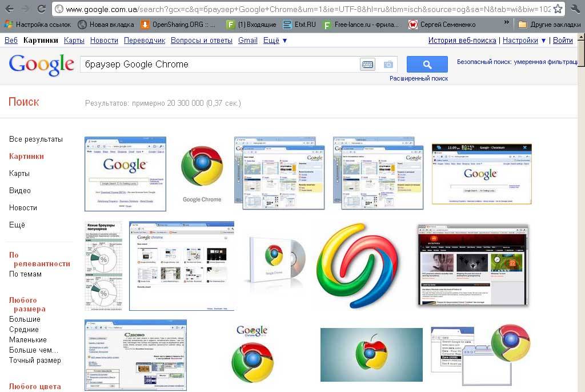Open the dark news website screenshot thumbnail
Image resolution: width=585 pixels, height=392 pixels.
tap(473, 265)
